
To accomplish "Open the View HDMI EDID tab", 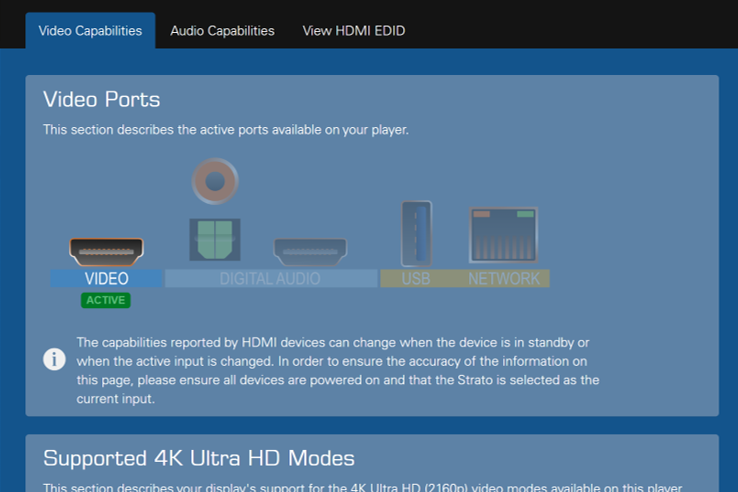I will point(353,31).
